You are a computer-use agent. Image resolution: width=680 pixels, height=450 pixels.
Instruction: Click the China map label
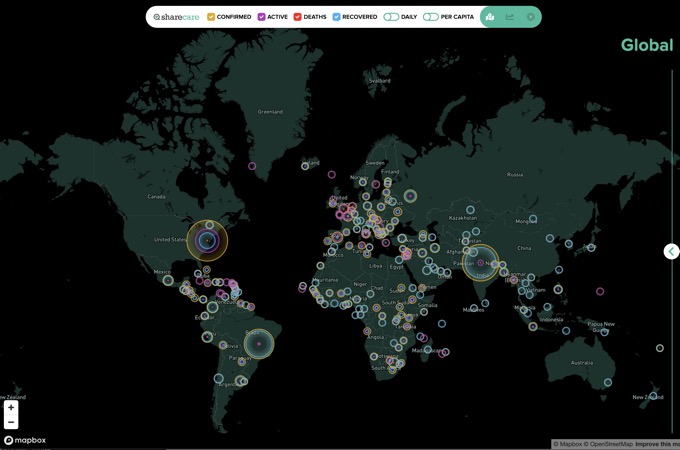[524, 248]
